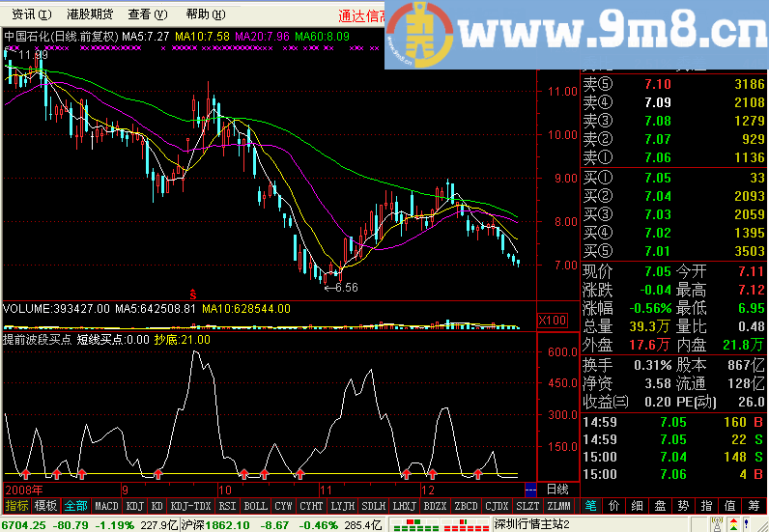
Task: Click the last red buy arrow in indicator
Action: point(478,473)
